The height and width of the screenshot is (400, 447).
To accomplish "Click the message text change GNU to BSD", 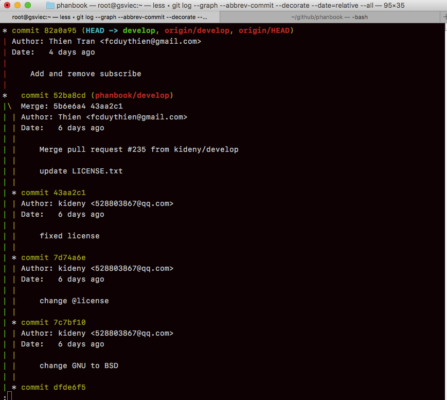I will (x=79, y=366).
